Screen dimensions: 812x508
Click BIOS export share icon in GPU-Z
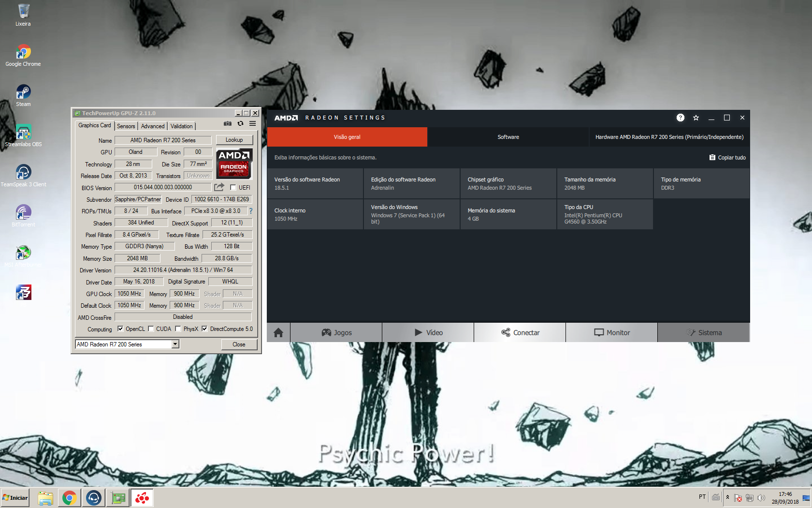[x=219, y=187]
